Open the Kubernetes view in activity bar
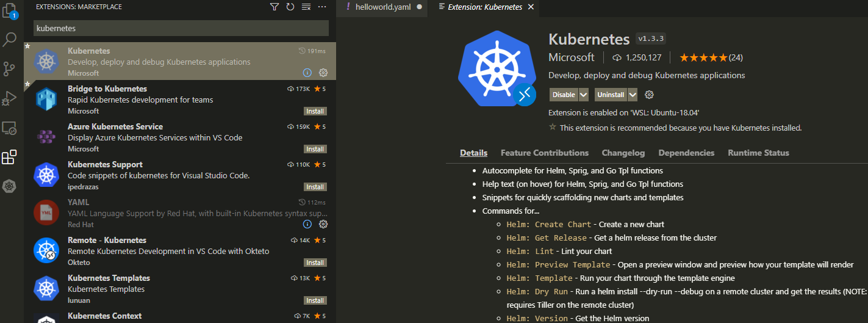The height and width of the screenshot is (323, 868). [9, 187]
